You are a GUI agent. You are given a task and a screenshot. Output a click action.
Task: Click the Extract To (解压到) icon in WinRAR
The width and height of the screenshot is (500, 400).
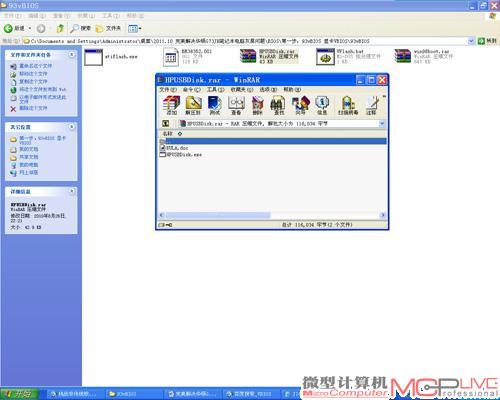[193, 105]
